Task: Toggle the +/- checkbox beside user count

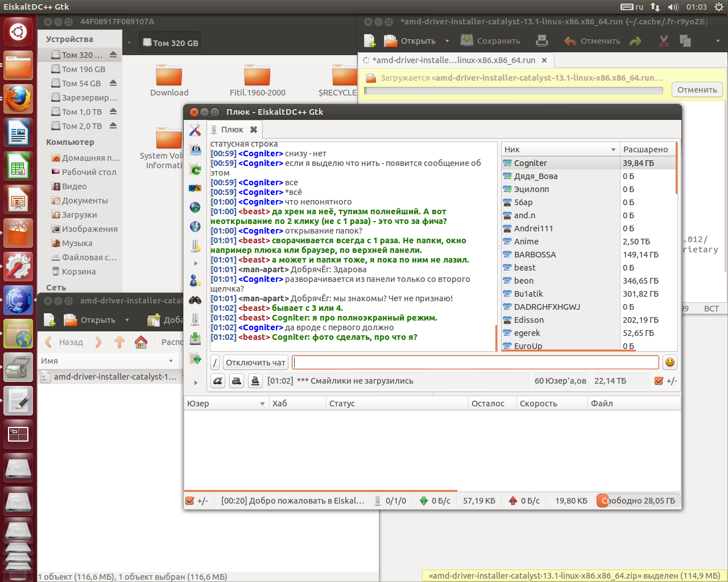Action: [x=659, y=381]
